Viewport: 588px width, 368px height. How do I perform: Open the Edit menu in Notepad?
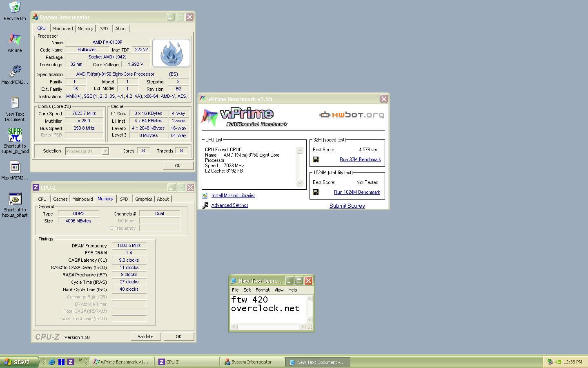pos(247,290)
